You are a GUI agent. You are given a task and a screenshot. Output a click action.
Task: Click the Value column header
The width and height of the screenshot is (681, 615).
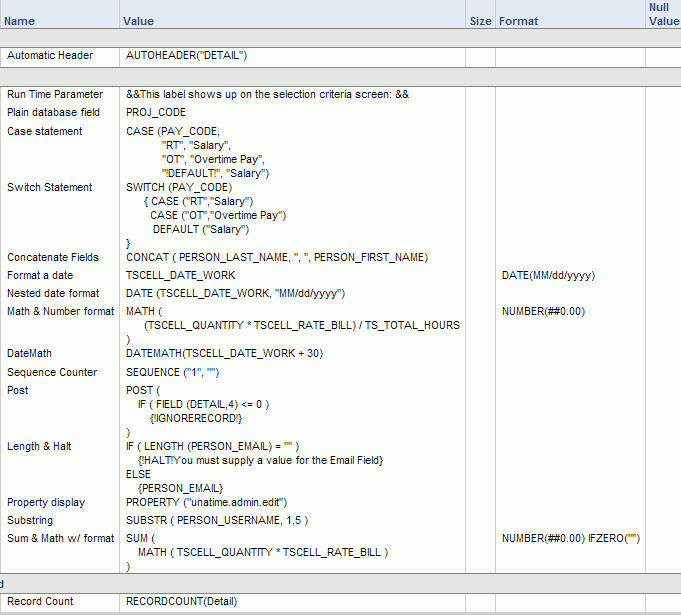[138, 21]
